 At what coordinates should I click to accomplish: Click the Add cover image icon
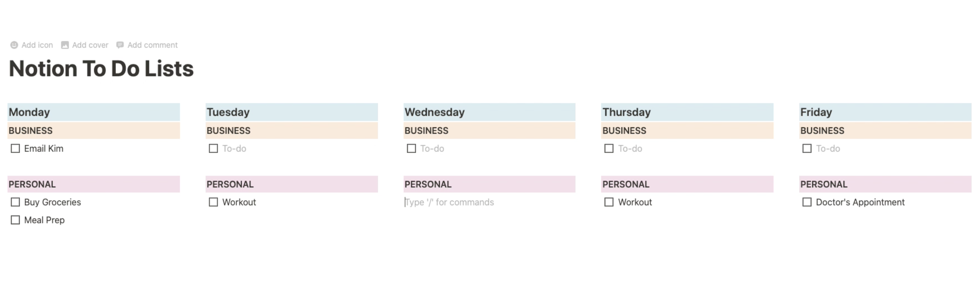point(65,45)
